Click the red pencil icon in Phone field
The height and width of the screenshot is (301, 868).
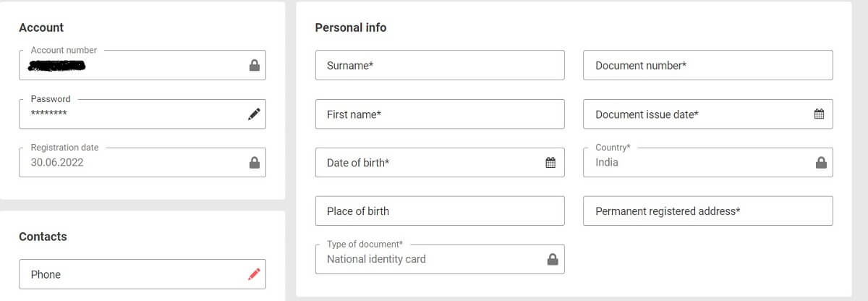click(254, 274)
